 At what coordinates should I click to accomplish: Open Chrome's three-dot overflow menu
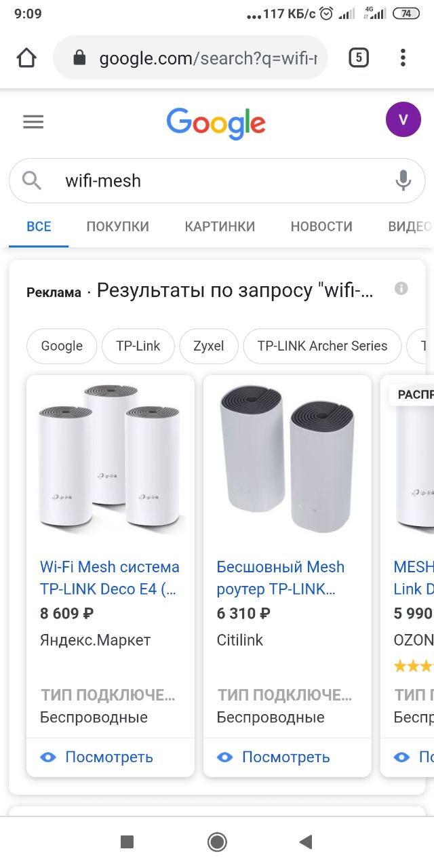[403, 58]
